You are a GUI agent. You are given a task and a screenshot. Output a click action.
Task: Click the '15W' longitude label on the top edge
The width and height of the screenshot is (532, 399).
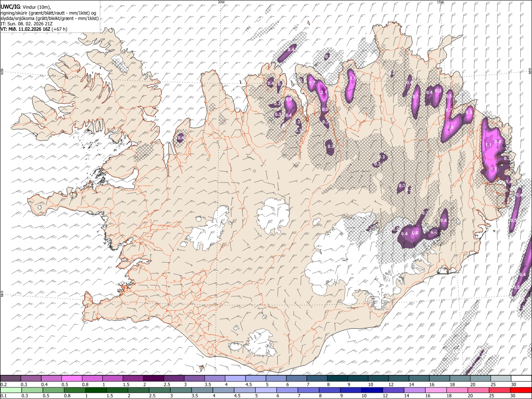coord(440,2)
